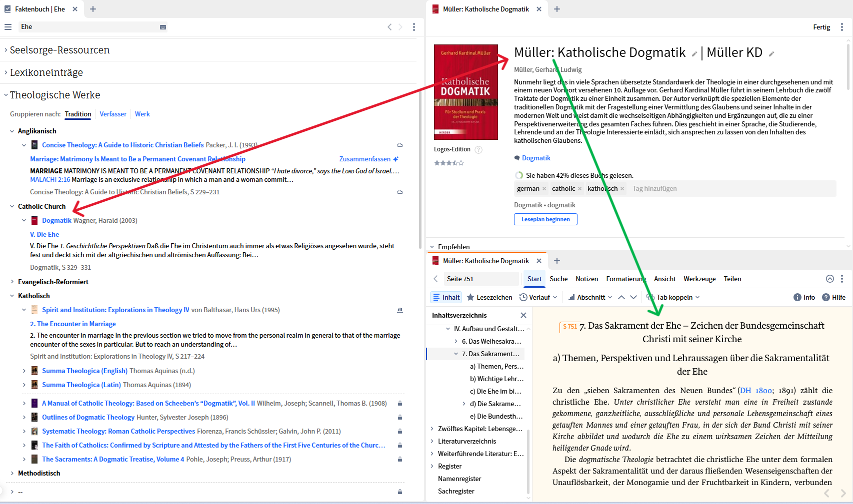853x504 pixels.
Task: Jump to previous Abschnitt with up arrow
Action: [621, 297]
